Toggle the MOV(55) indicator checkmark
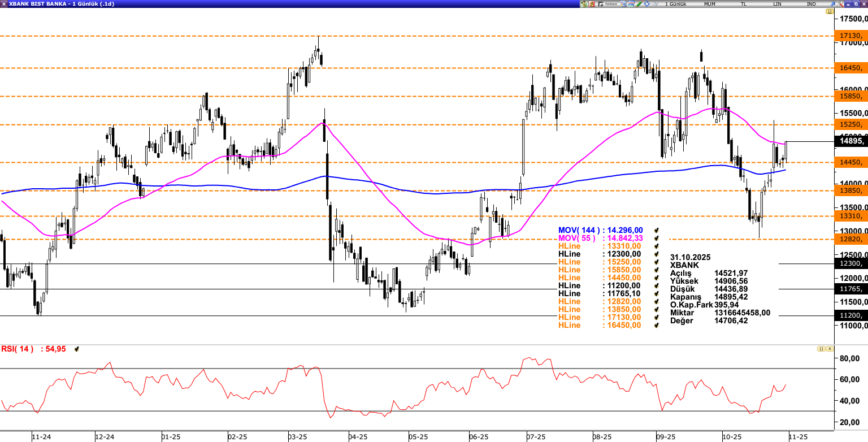 (x=657, y=239)
